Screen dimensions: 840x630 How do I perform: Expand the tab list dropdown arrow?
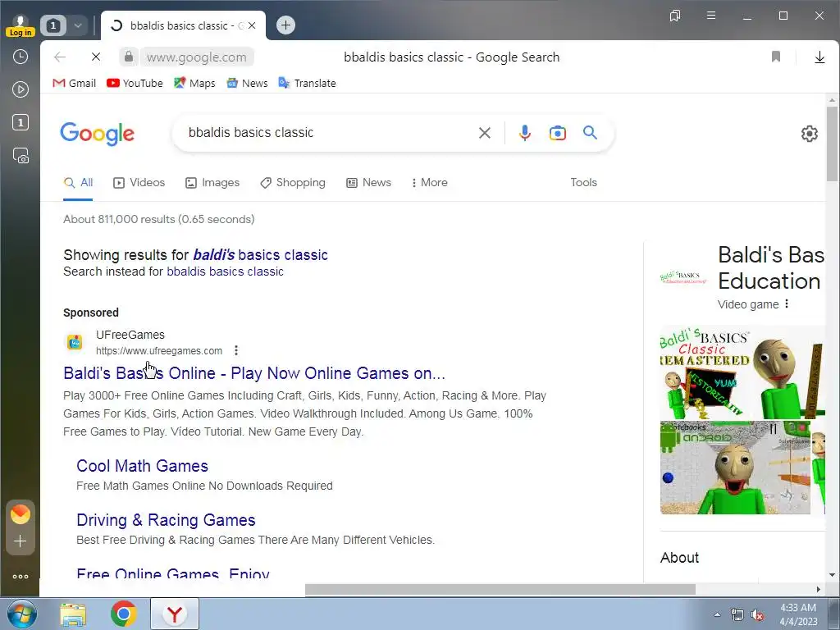78,25
